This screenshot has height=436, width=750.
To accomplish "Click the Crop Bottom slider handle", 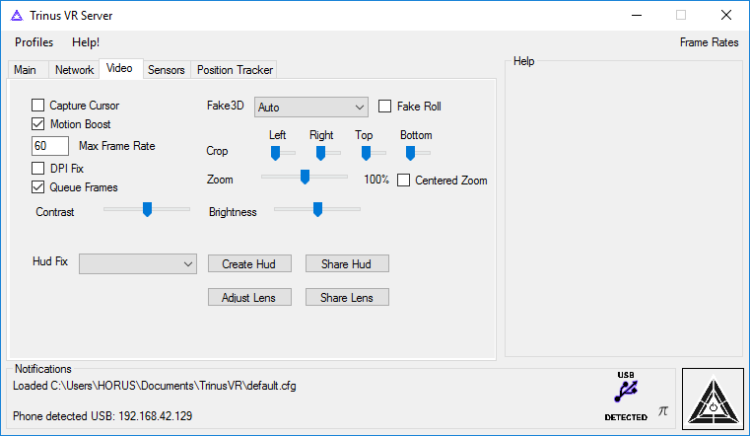I will point(410,153).
